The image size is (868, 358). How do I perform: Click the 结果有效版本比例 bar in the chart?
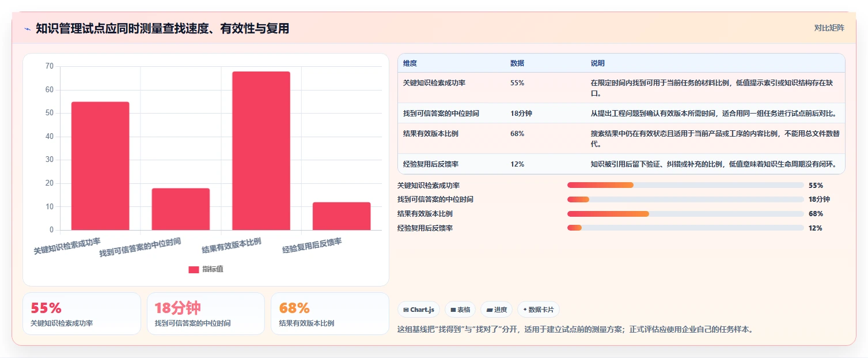pos(261,151)
